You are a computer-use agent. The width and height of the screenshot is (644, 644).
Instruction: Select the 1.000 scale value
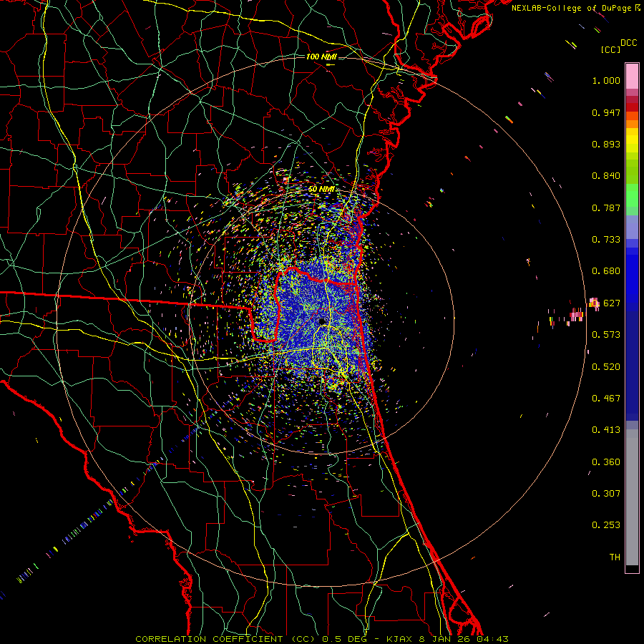606,80
